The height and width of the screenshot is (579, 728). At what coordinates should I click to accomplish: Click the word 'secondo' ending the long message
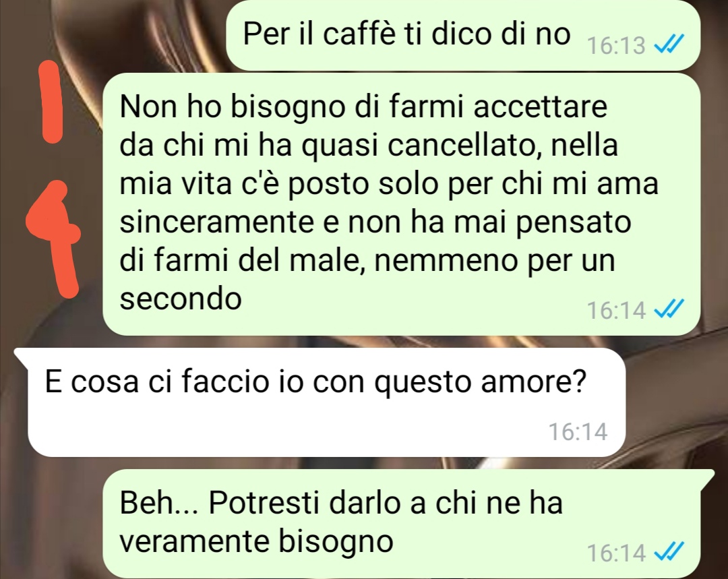click(x=181, y=298)
